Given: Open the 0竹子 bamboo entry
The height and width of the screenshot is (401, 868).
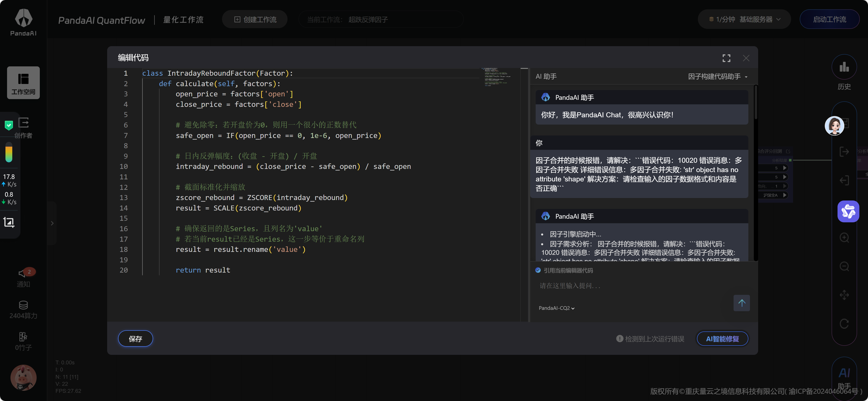Looking at the screenshot, I should point(23,342).
